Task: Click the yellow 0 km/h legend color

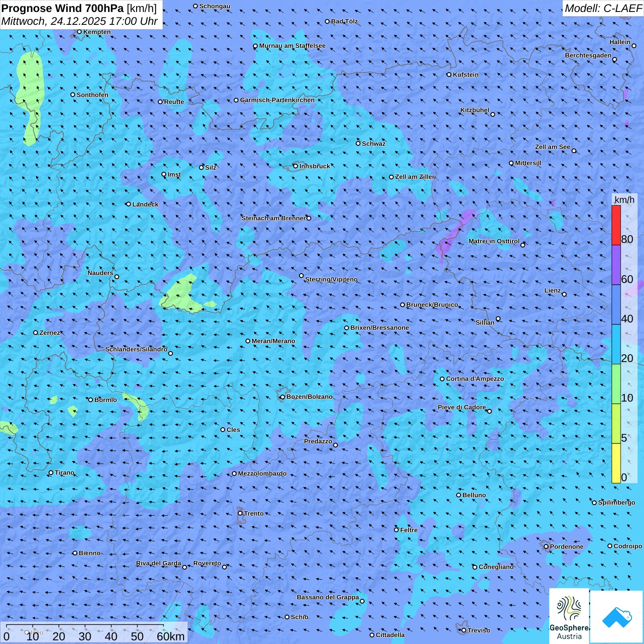Action: [x=616, y=463]
